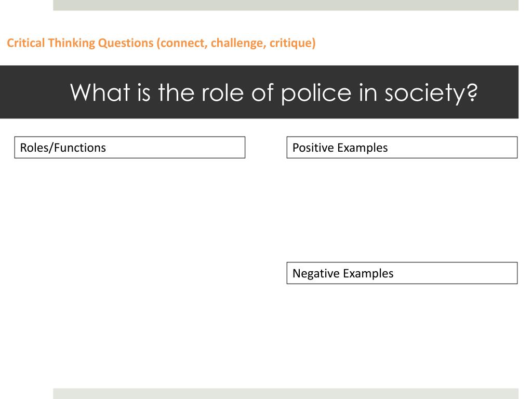Click empty area between Positive and Negative boxes

click(402, 210)
